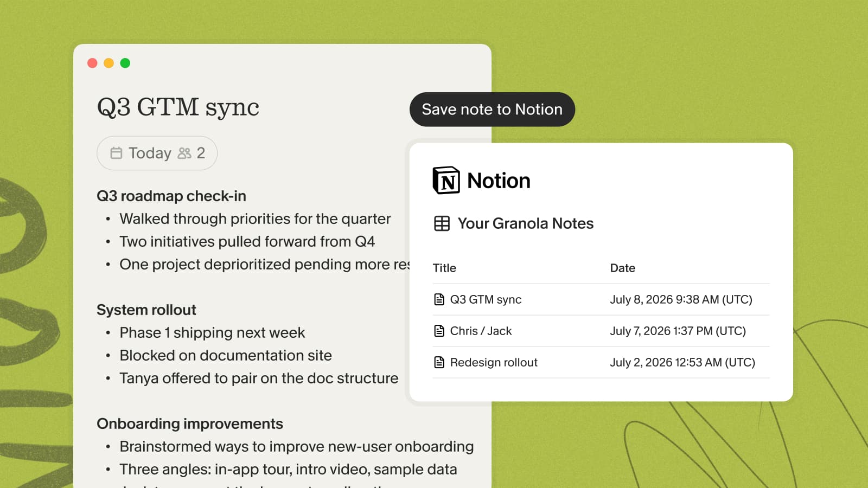
Task: Click bullet Tanya offered to pair on doc structure
Action: tap(259, 378)
